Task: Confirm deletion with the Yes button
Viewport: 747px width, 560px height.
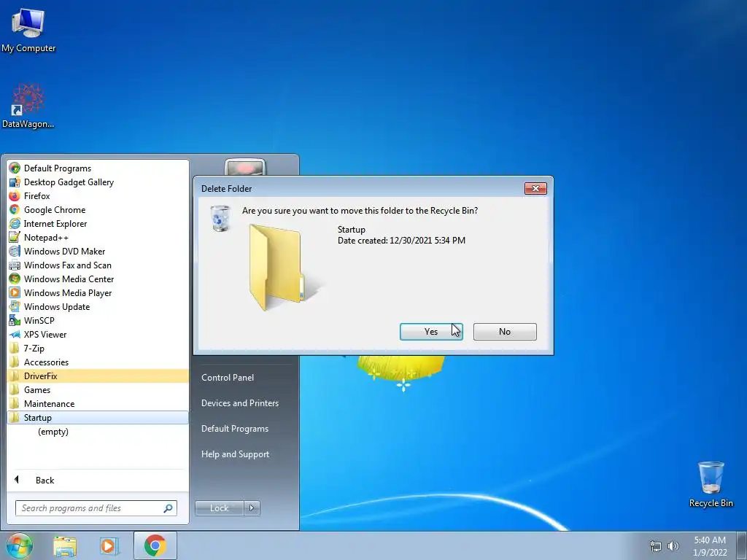Action: [431, 332]
